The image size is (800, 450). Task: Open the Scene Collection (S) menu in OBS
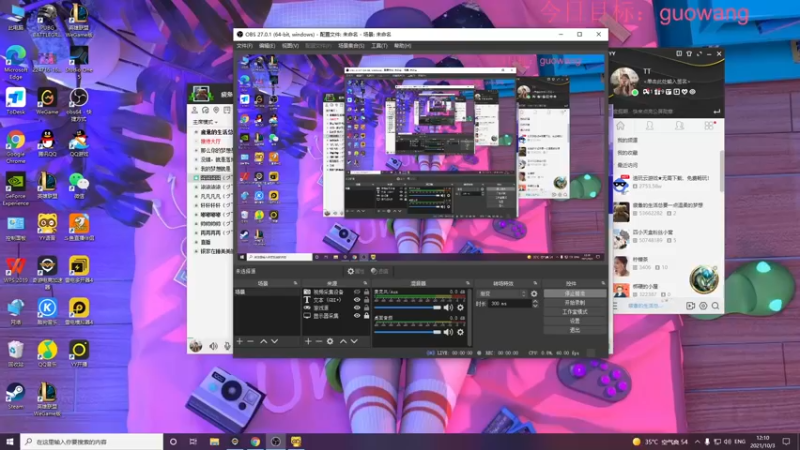(x=351, y=46)
